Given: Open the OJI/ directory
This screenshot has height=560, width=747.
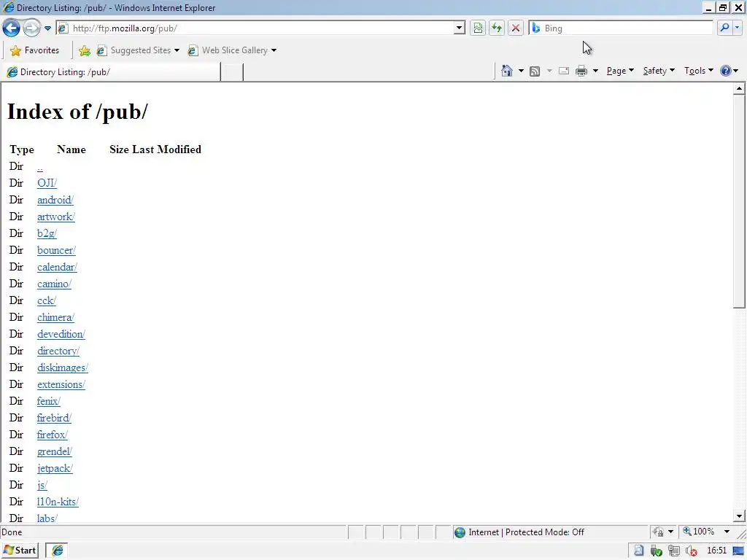Looking at the screenshot, I should [47, 183].
